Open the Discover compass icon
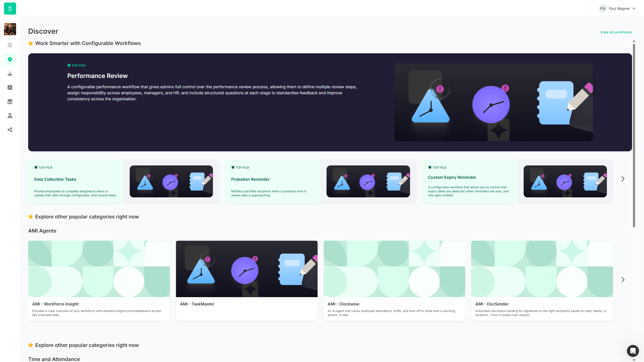This screenshot has width=644, height=362. coord(10,59)
